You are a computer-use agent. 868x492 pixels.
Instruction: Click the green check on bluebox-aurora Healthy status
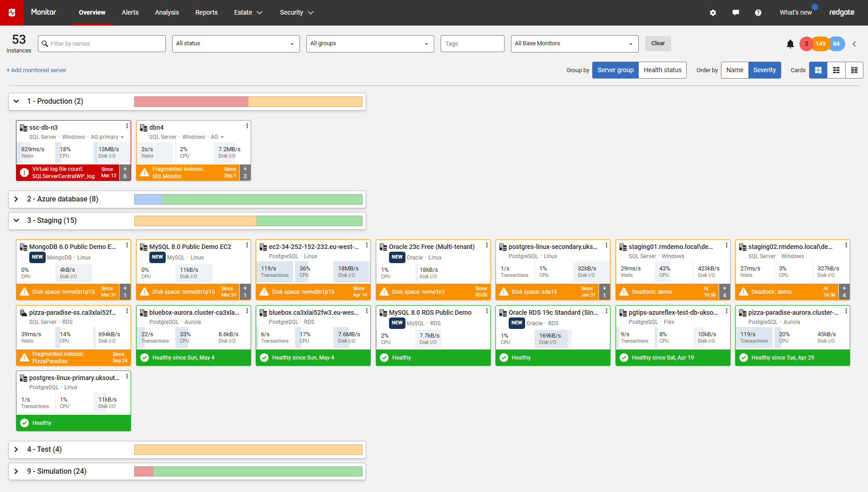point(144,358)
